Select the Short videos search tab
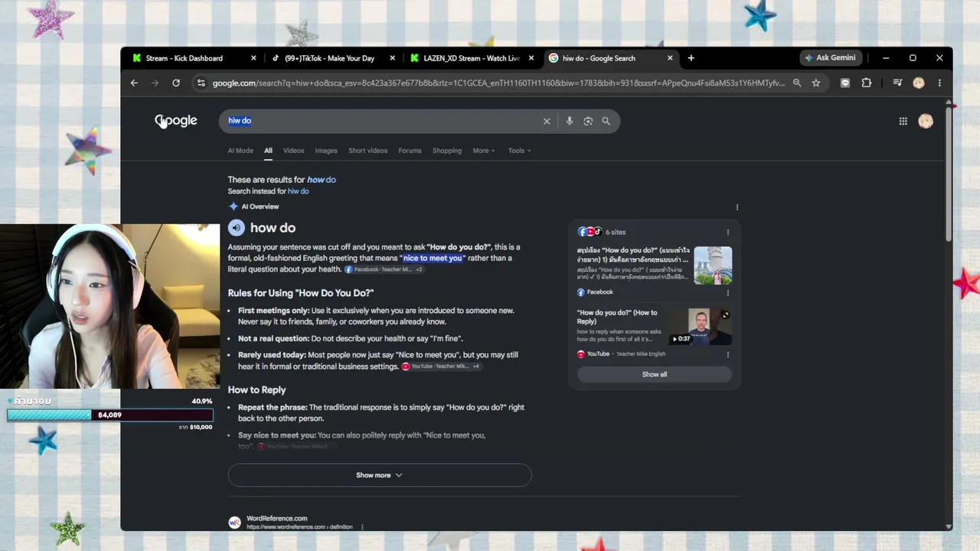 pos(367,151)
